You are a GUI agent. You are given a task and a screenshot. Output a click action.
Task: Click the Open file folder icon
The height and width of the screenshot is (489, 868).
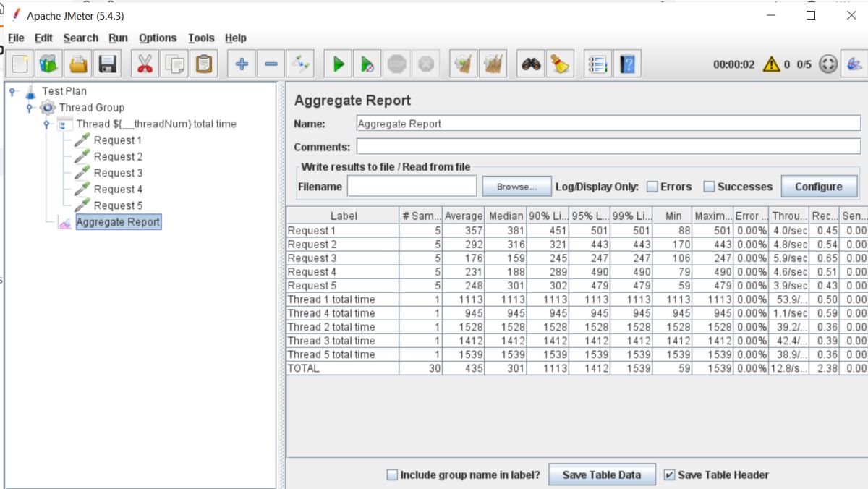78,64
